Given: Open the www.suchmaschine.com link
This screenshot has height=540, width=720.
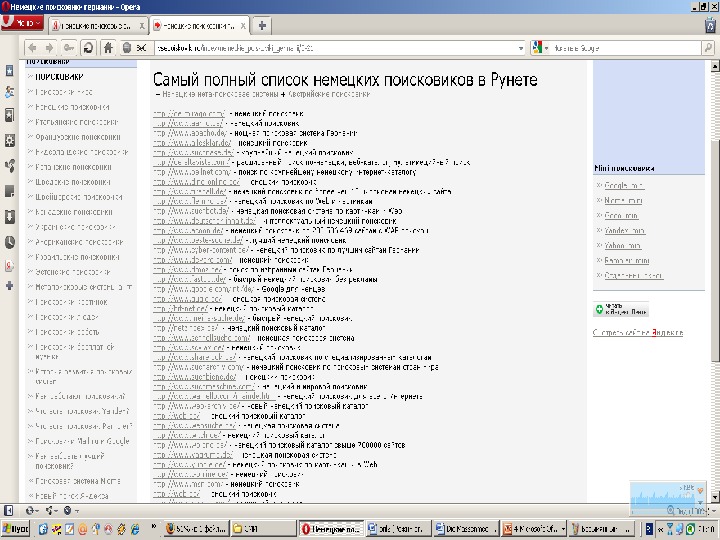Looking at the screenshot, I should [204, 387].
